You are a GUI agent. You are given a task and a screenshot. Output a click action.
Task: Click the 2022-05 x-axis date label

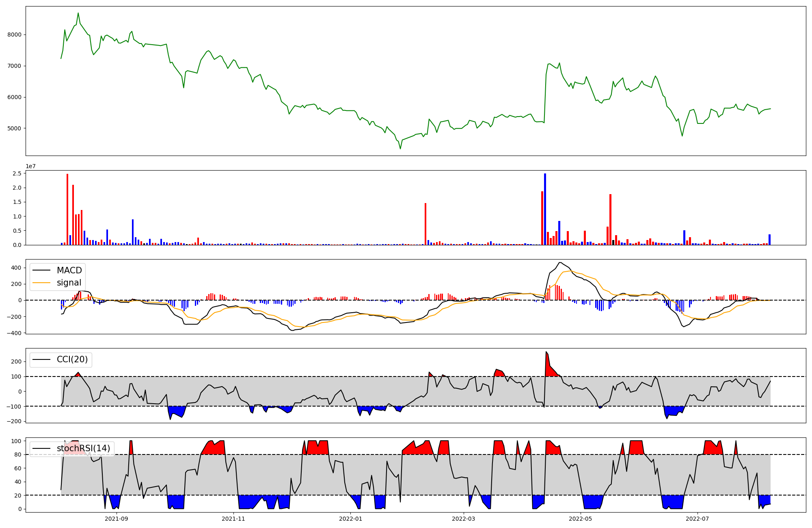coord(580,519)
